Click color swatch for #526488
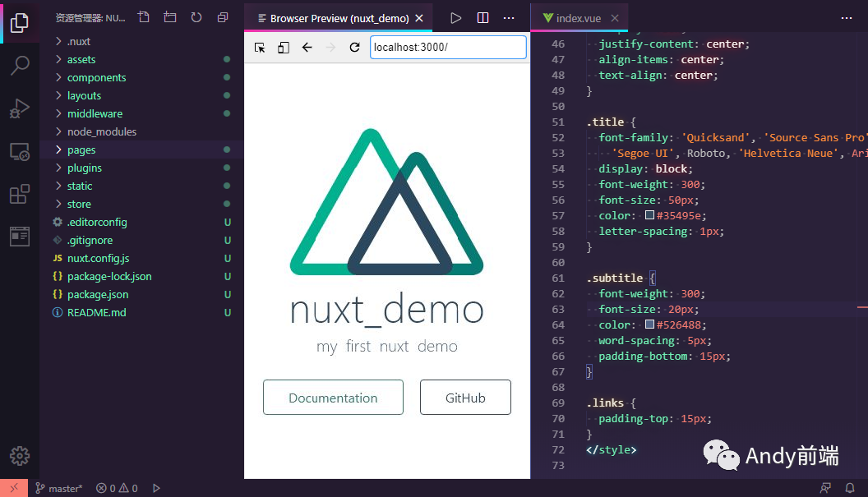 (x=650, y=324)
